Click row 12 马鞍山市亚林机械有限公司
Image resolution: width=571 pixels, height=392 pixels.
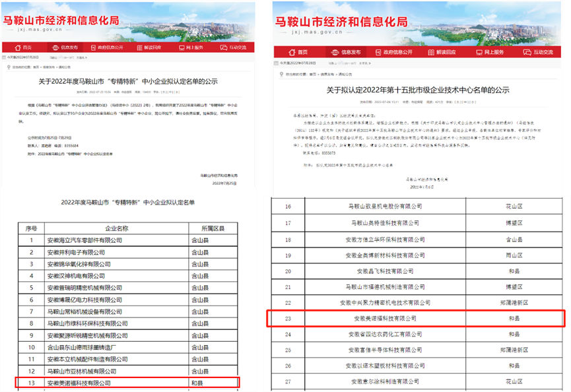[x=128, y=372]
